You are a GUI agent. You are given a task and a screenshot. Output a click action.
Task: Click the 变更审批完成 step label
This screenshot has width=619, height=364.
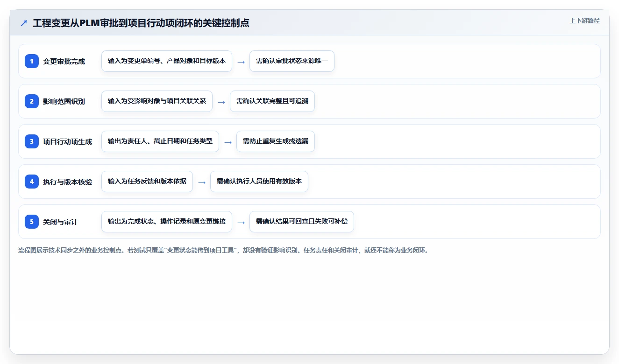64,61
